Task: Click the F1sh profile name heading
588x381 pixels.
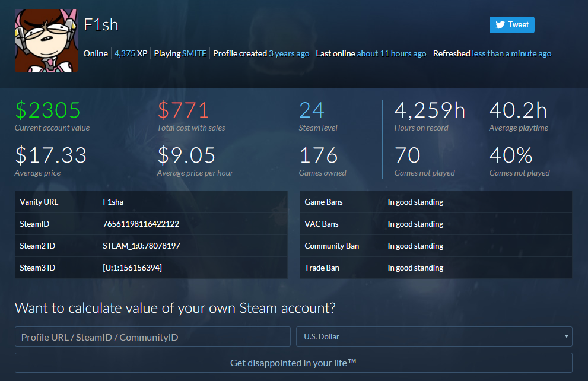Action: 101,25
